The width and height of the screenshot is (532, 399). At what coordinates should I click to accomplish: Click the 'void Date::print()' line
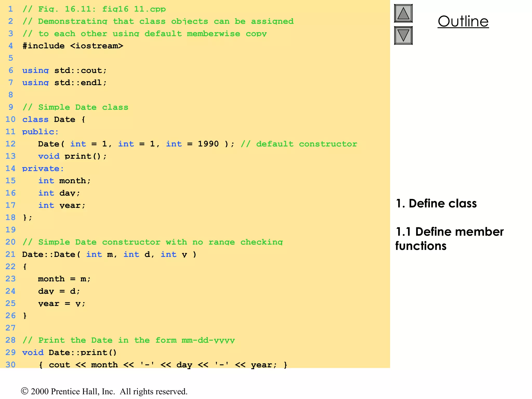click(x=70, y=353)
